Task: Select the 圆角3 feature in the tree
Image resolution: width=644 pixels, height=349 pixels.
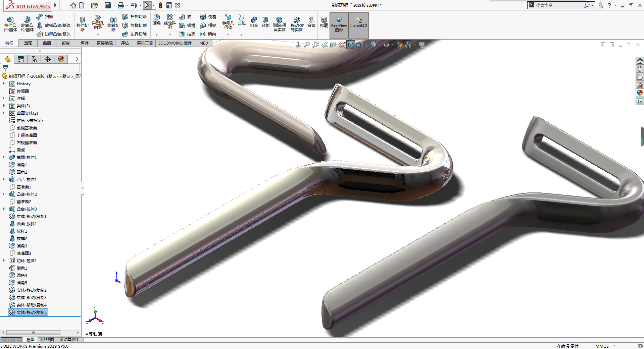Action: click(x=18, y=246)
